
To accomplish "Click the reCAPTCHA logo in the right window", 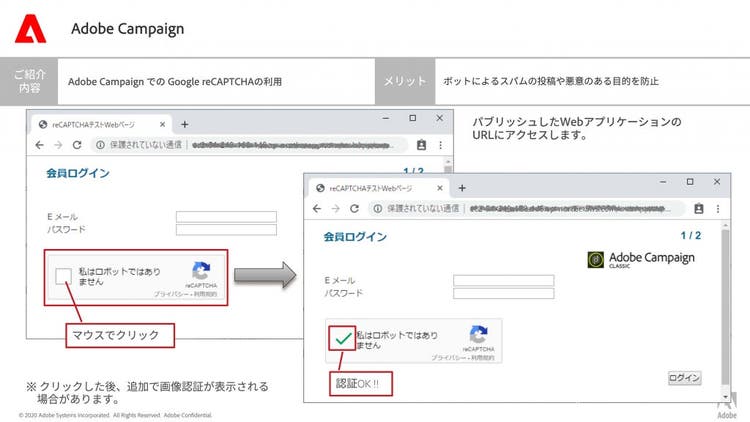I will [478, 336].
